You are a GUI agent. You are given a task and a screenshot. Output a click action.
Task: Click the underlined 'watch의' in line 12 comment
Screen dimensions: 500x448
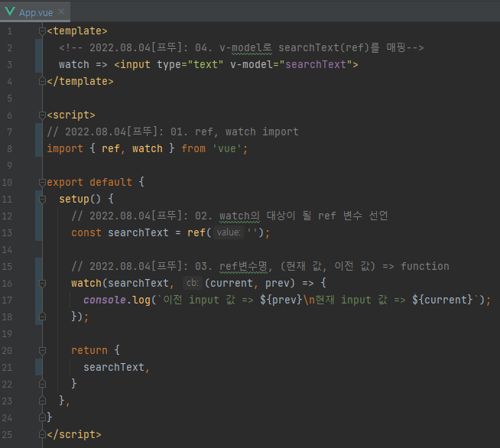pos(239,216)
